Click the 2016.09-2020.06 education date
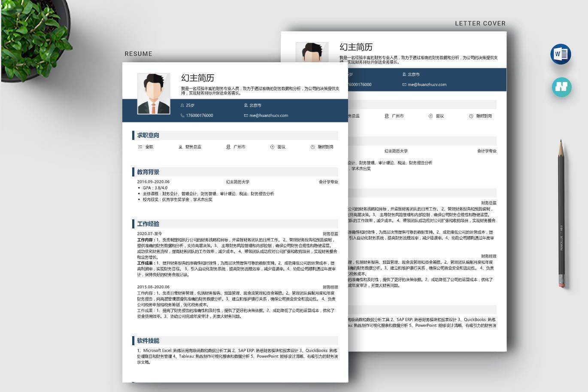This screenshot has width=588, height=392. point(153,182)
